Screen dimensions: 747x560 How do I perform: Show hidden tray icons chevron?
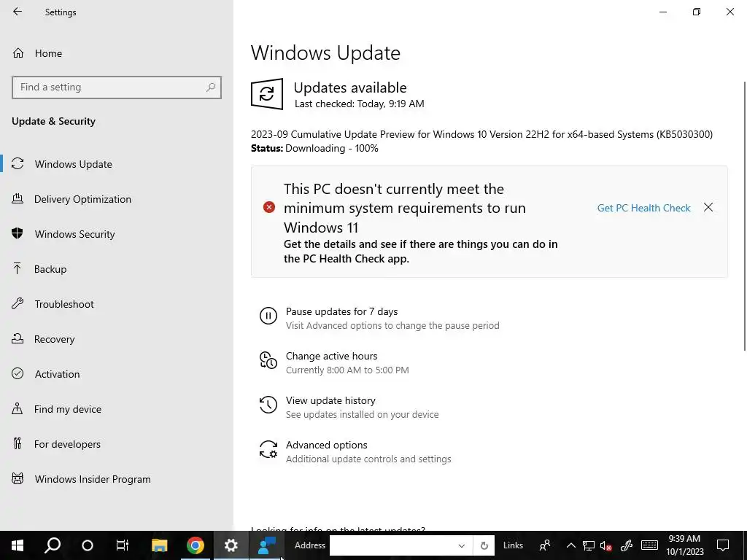point(570,545)
